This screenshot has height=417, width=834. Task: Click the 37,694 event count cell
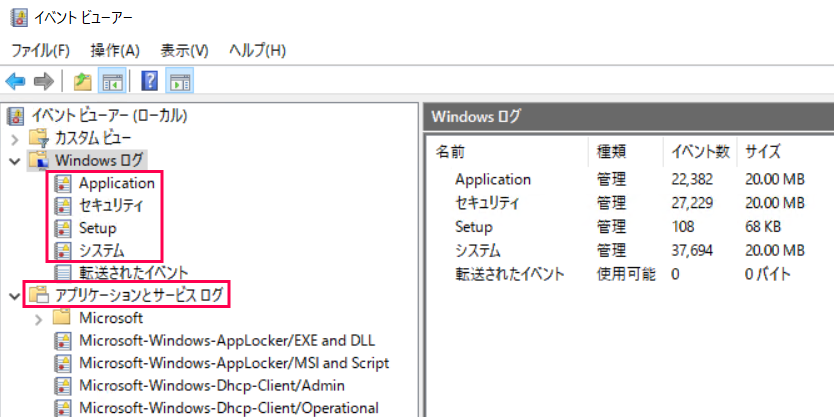(691, 250)
